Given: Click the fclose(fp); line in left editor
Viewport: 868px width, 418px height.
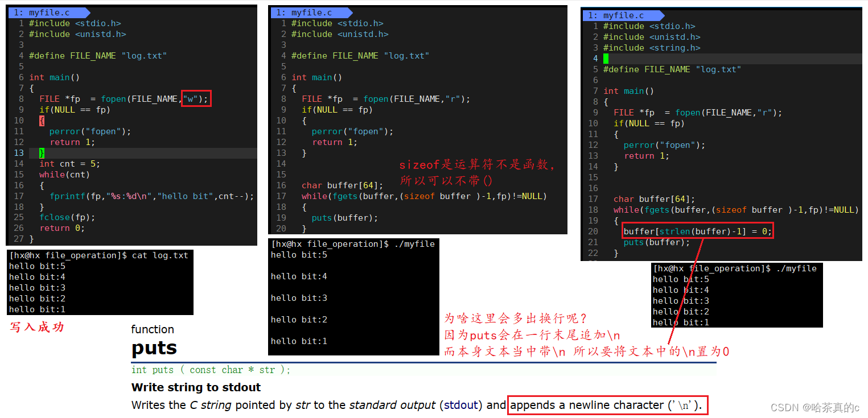Looking at the screenshot, I should [x=67, y=217].
